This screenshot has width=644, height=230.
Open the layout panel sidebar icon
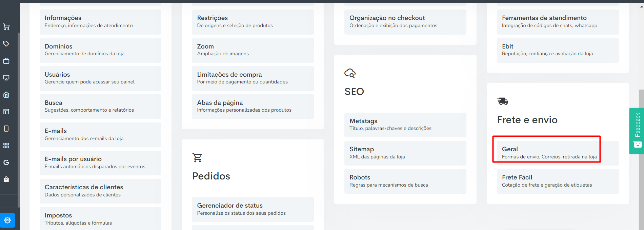pos(6,112)
